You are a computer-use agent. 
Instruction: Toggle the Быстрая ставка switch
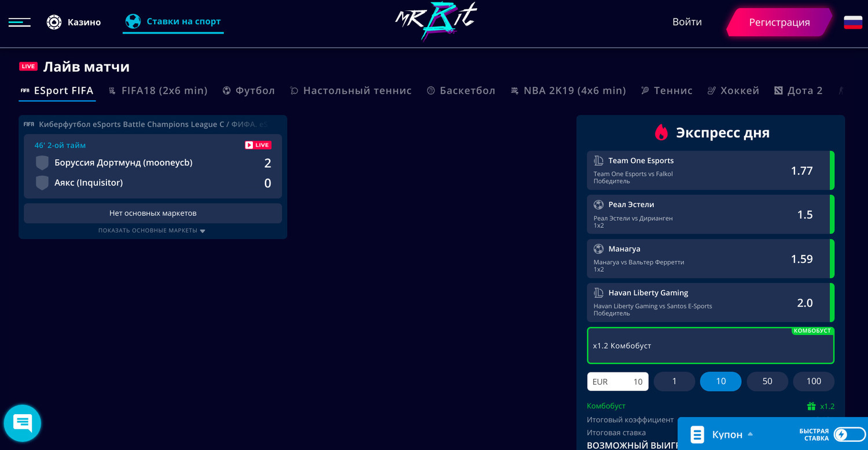(848, 434)
